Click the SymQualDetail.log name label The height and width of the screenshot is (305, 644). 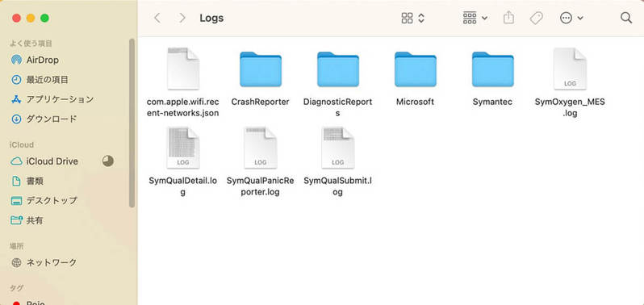[x=182, y=186]
